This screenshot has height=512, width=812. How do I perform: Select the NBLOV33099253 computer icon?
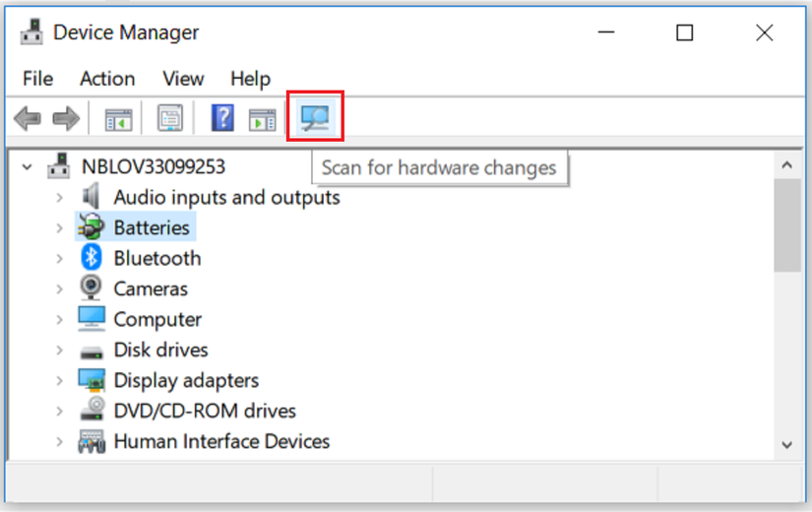58,165
